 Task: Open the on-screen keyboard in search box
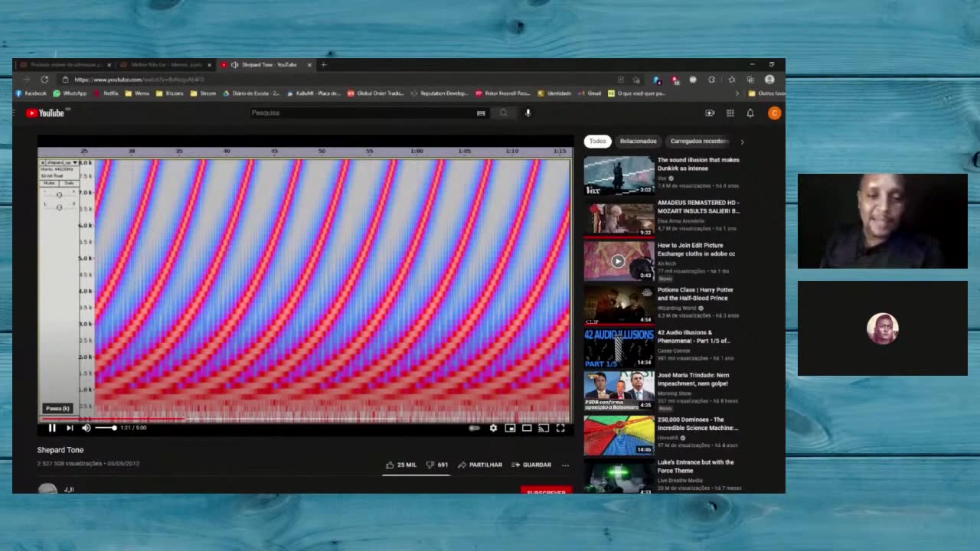pyautogui.click(x=481, y=112)
